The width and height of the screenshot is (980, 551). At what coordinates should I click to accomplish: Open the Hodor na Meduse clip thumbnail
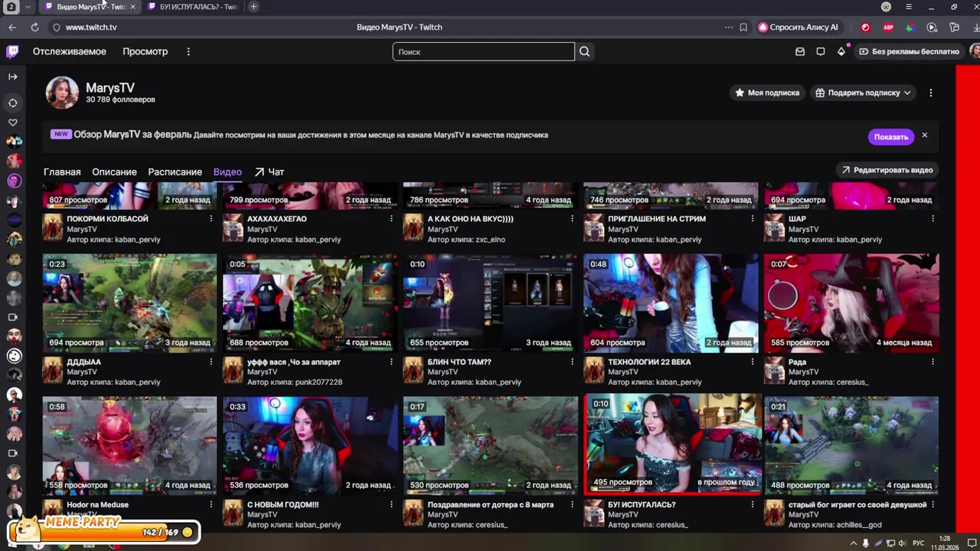click(x=129, y=445)
